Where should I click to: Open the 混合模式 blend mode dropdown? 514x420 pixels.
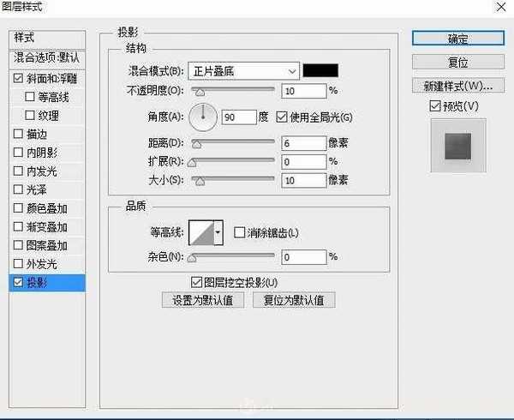pyautogui.click(x=244, y=71)
